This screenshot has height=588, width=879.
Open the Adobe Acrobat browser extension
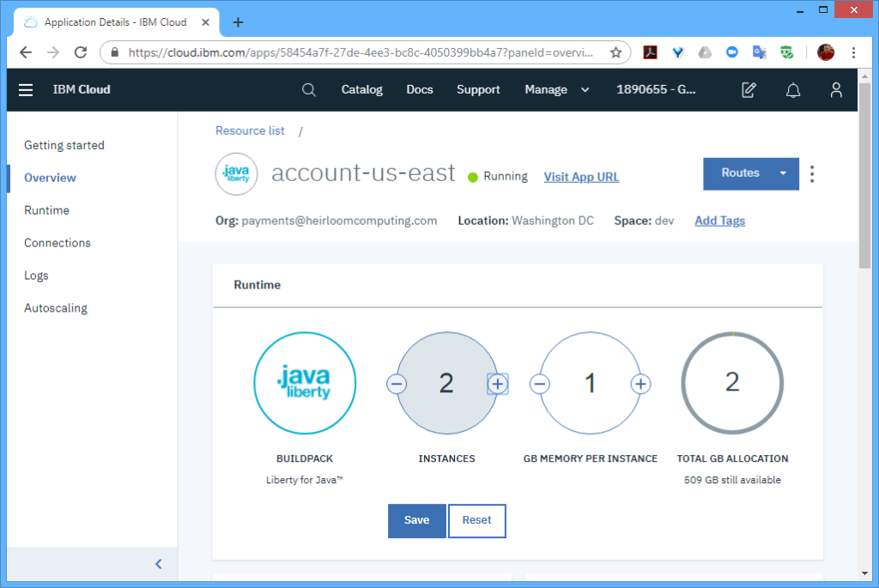coord(651,52)
